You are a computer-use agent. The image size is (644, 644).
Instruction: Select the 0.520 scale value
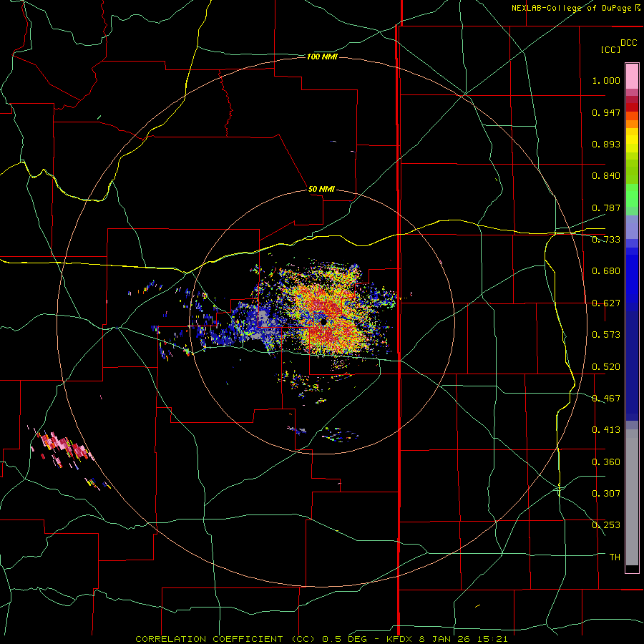[606, 367]
